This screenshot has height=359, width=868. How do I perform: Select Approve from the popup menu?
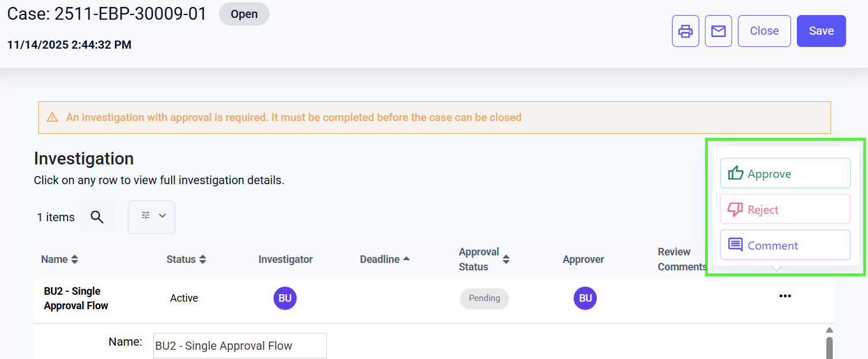(785, 173)
